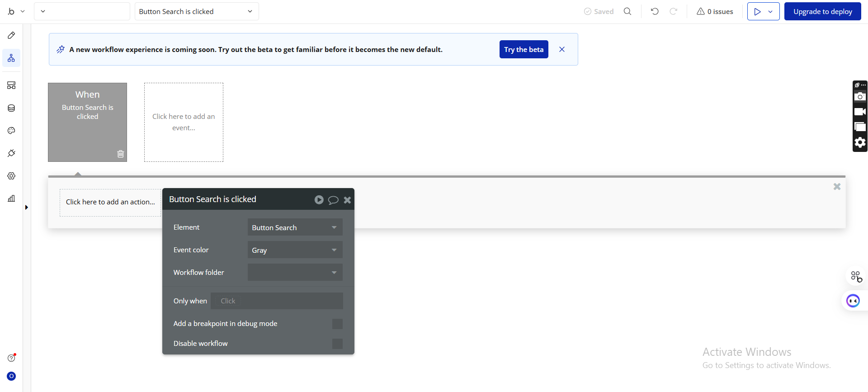Screen dimensions: 868x392
Task: Click the Only when condition field
Action: 277,301
